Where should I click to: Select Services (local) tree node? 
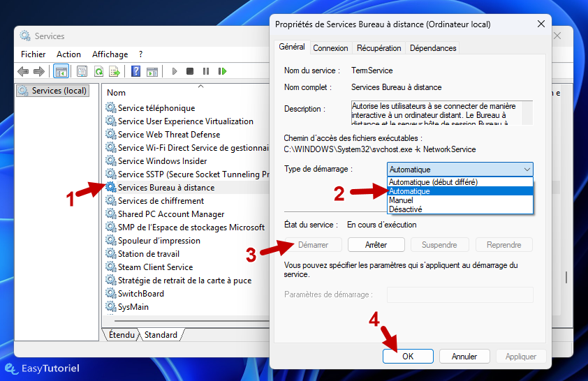click(x=53, y=91)
